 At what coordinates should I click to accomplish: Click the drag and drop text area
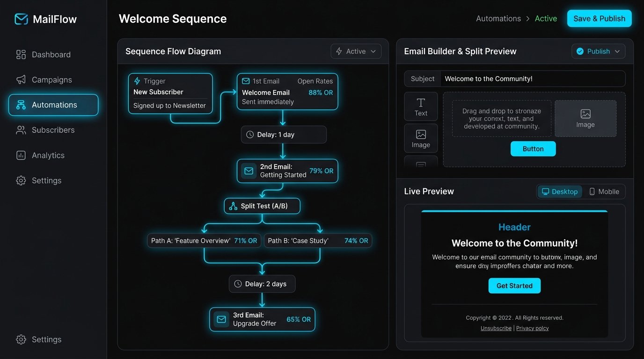[502, 118]
